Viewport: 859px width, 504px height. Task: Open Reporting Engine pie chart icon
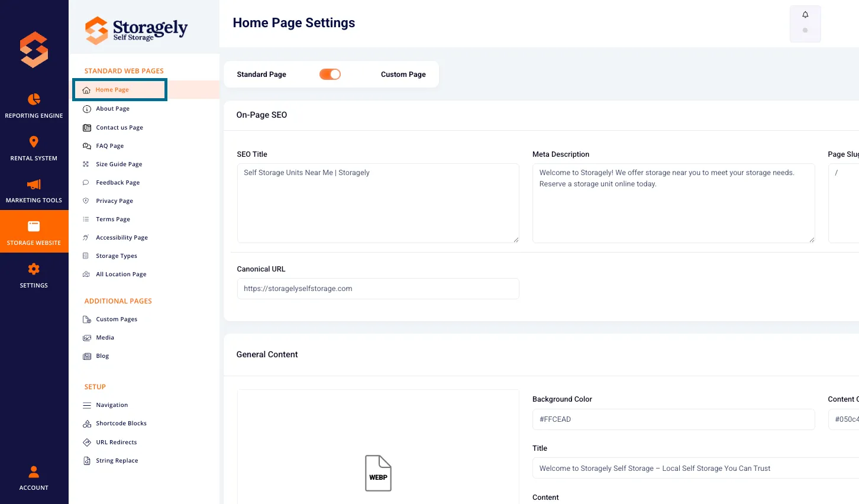click(x=34, y=99)
